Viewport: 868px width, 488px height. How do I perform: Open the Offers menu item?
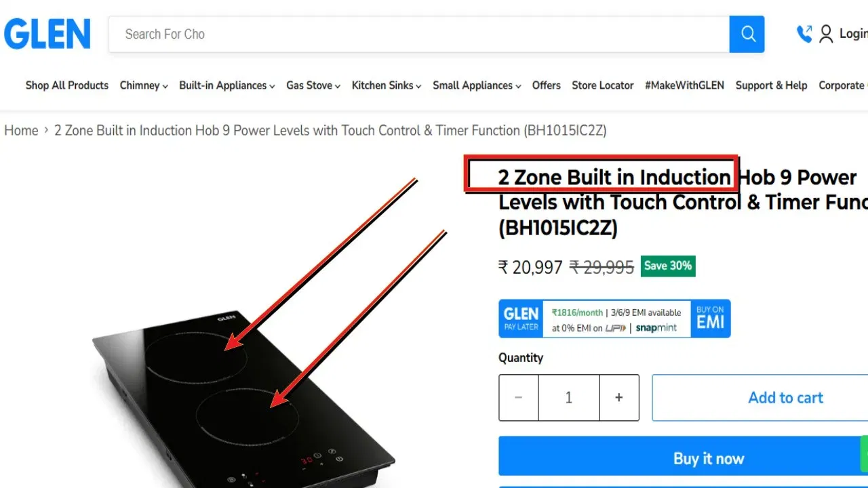547,85
